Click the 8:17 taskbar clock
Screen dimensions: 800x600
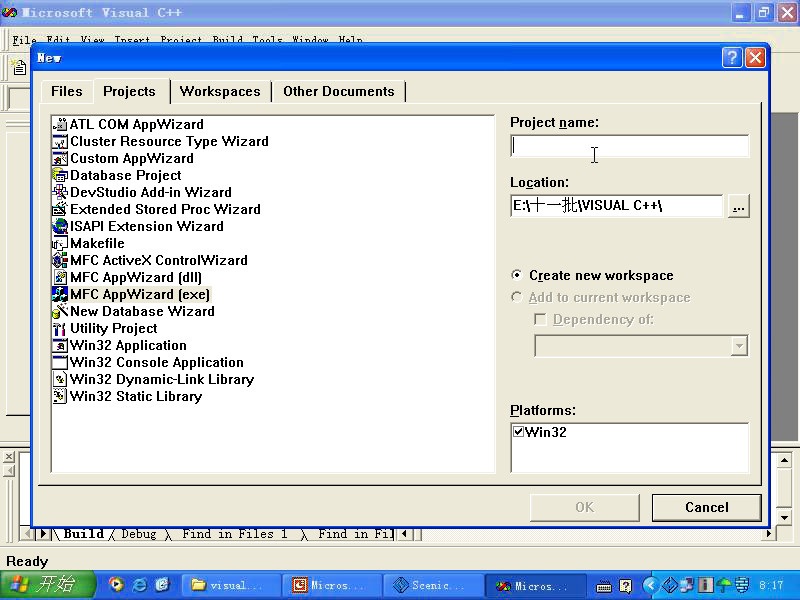click(x=771, y=585)
